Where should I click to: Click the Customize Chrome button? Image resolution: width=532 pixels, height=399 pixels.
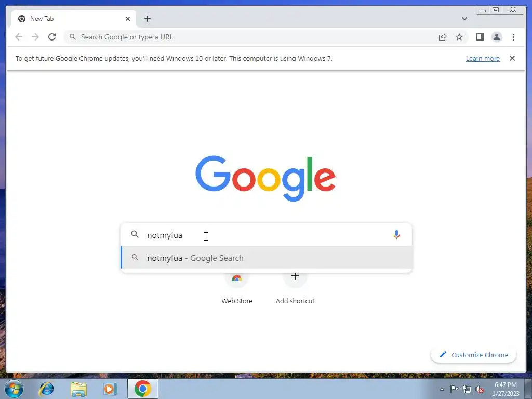tap(473, 355)
